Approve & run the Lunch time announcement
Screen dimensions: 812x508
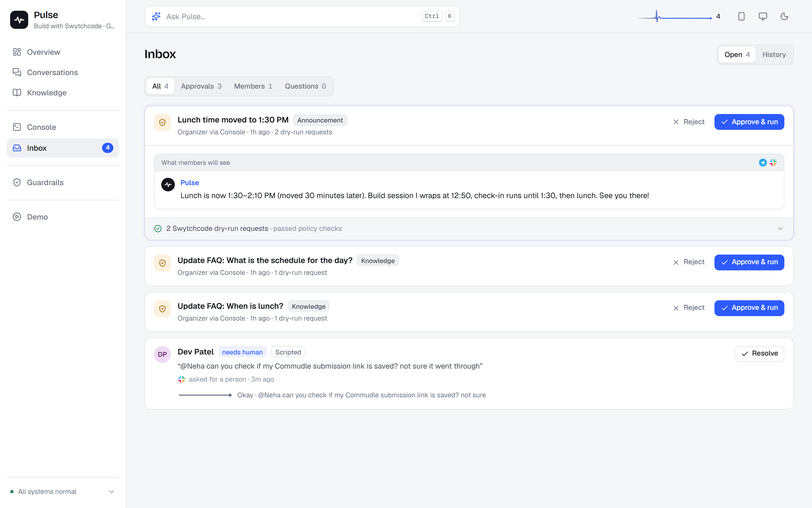pyautogui.click(x=749, y=122)
